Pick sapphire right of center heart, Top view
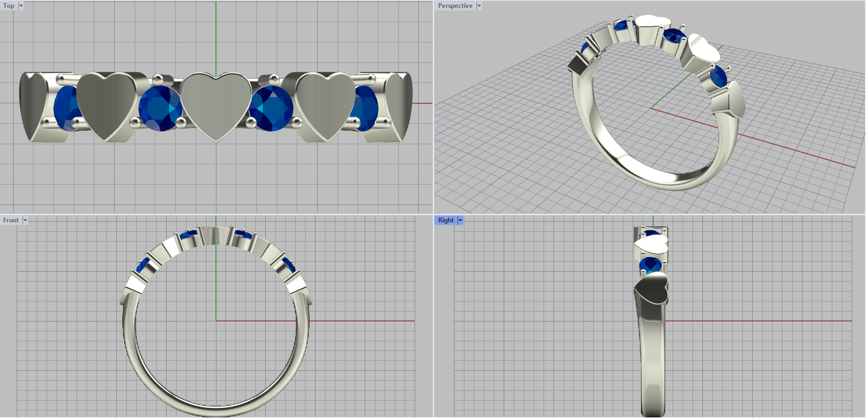Viewport: 868px width, 419px height. point(271,109)
